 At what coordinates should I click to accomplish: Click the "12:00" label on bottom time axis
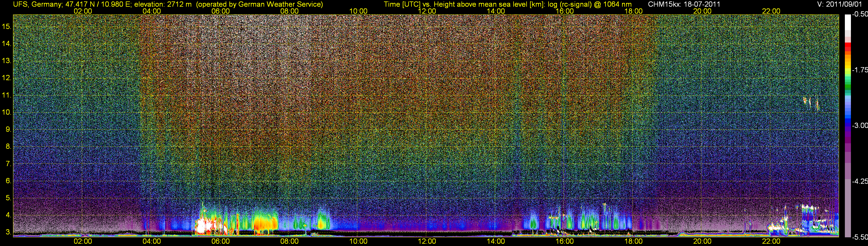(x=427, y=241)
